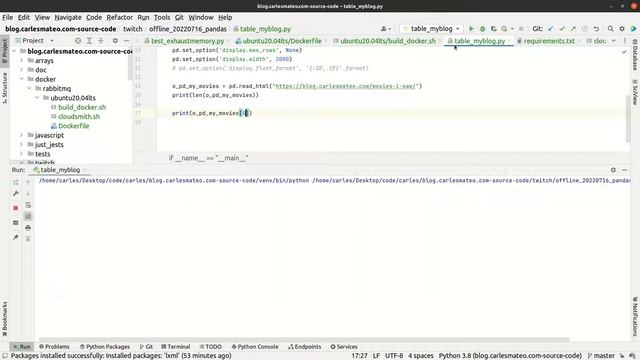
Task: Expand the javascript folder
Action: tap(22, 135)
